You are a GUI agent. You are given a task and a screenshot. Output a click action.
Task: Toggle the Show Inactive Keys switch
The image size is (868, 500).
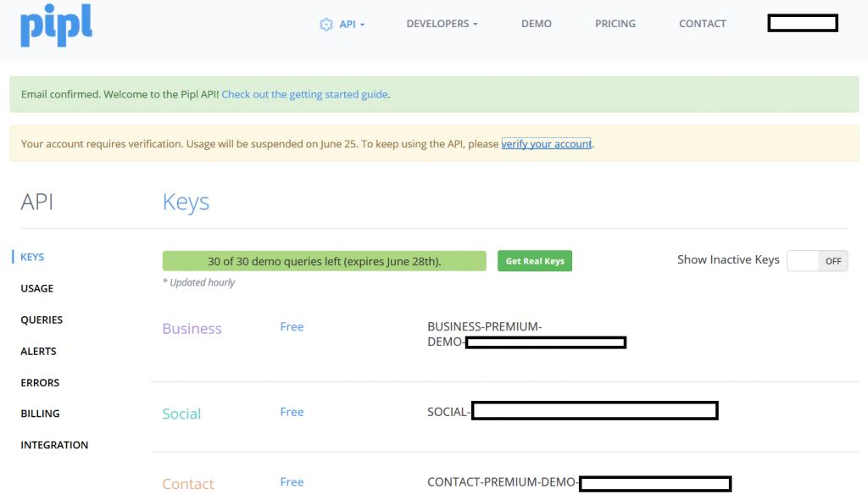click(x=817, y=261)
